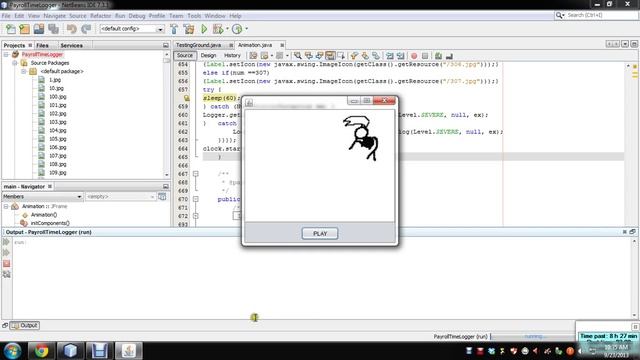Collapse the code fold at line 667
The image size is (640, 360).
(196, 174)
